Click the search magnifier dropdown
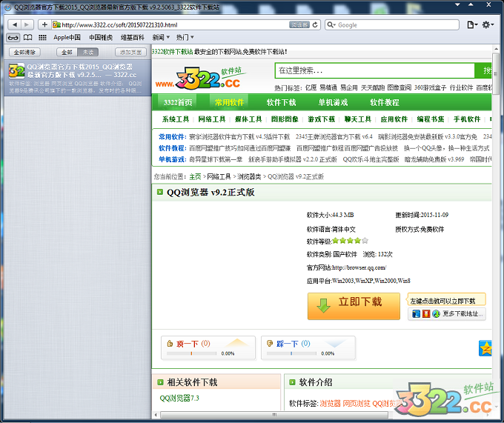This screenshot has height=423, width=504. click(x=331, y=24)
